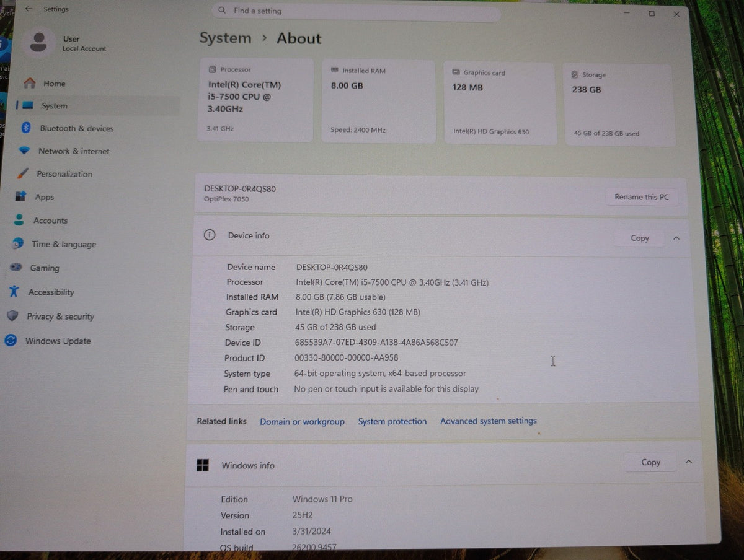Click 64-bit operating system text
This screenshot has width=744, height=560.
[380, 374]
